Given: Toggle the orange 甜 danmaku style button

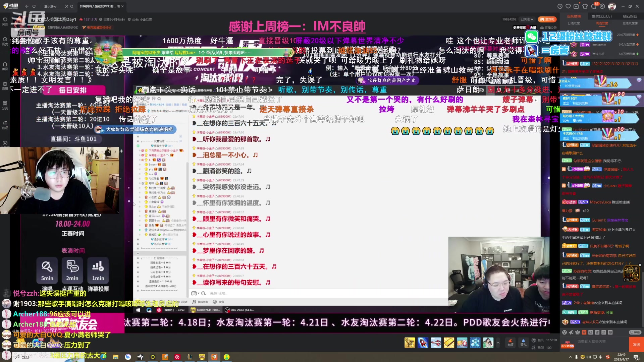Looking at the screenshot, I should click(x=584, y=332).
